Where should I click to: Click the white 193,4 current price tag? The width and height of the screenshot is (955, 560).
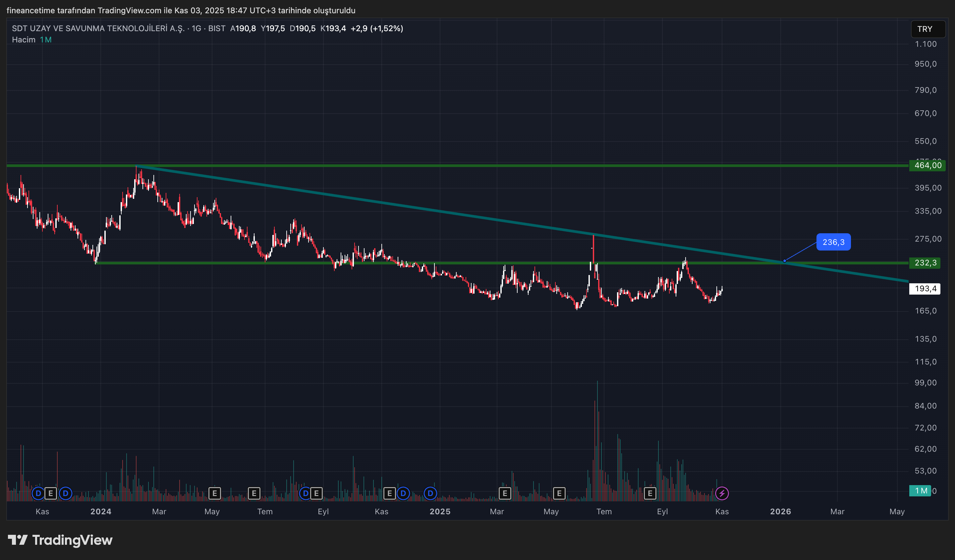coord(925,289)
